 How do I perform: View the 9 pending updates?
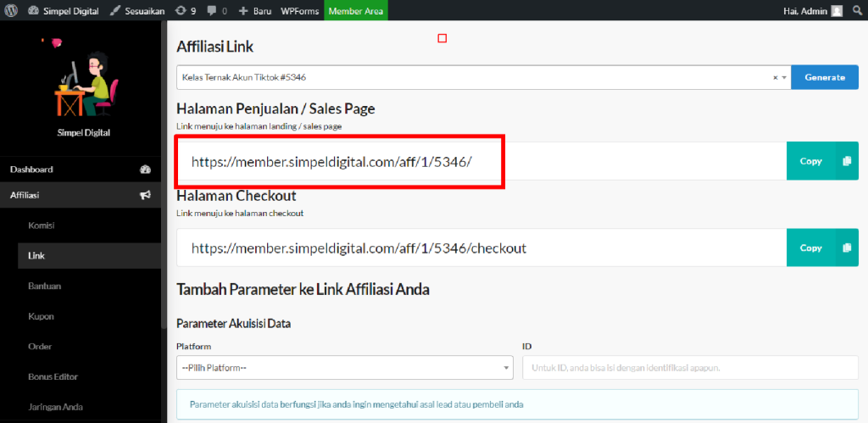186,10
